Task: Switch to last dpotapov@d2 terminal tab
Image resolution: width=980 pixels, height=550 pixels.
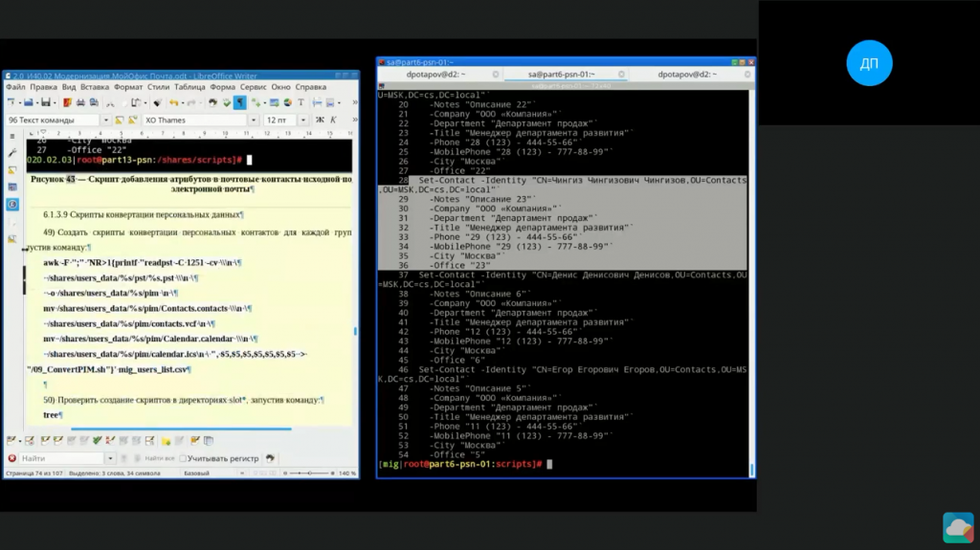Action: (687, 75)
